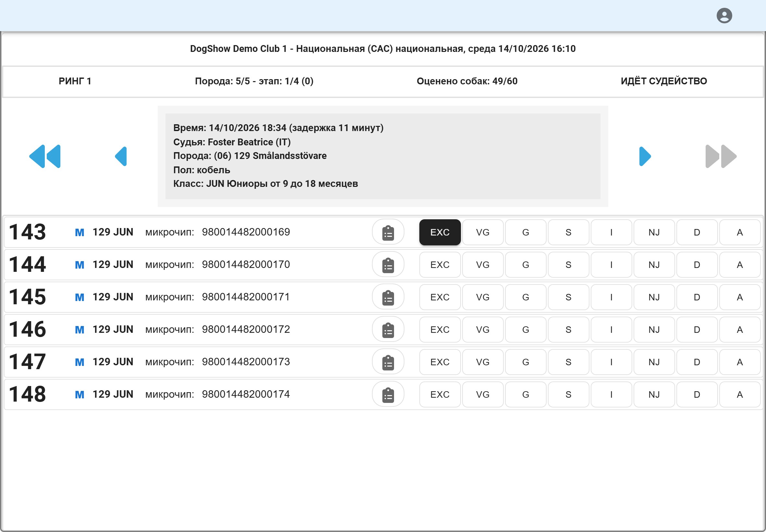Screen dimensions: 766x532
Task: Select EXC grade for dog 148
Action: pyautogui.click(x=440, y=394)
